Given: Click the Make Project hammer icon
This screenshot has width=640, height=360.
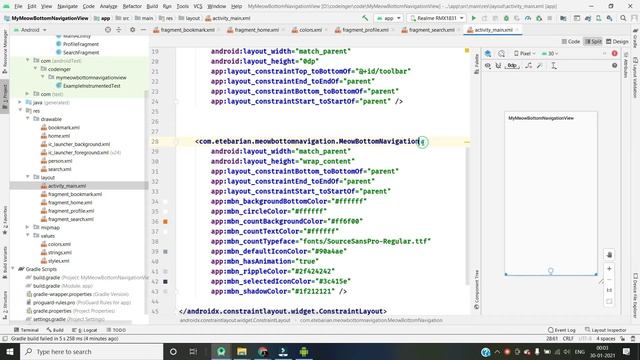Looking at the screenshot, I should (x=365, y=18).
